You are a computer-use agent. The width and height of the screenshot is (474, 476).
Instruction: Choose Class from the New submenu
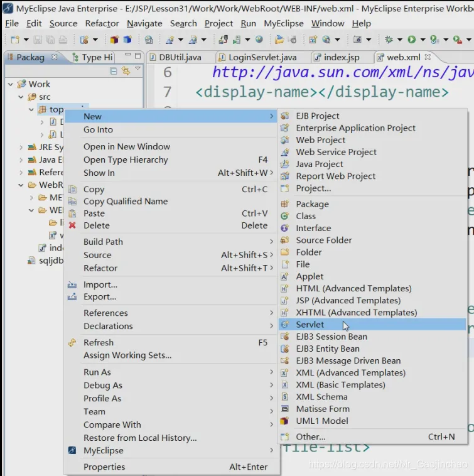372,216
